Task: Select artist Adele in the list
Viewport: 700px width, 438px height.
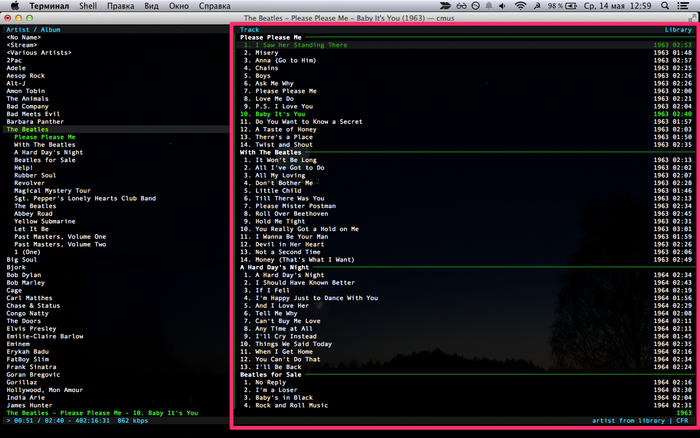Action: point(16,68)
